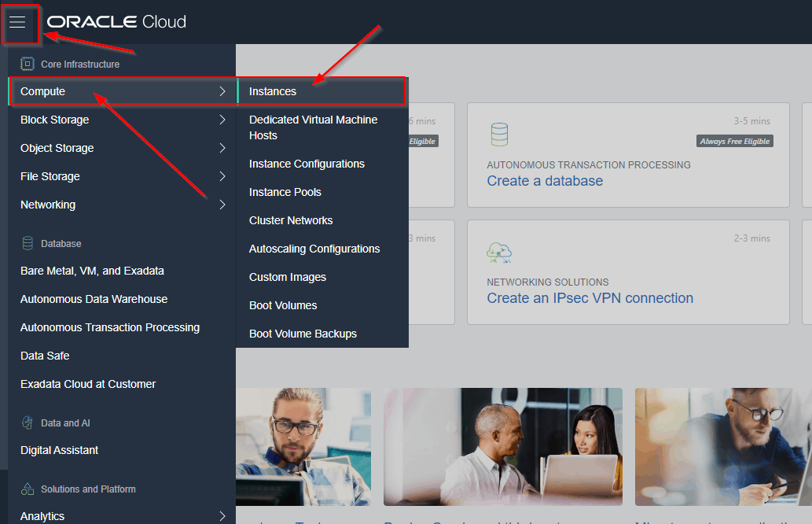Image resolution: width=812 pixels, height=524 pixels.
Task: Click the thumbnail of man with glasses and beard
Action: click(303, 447)
